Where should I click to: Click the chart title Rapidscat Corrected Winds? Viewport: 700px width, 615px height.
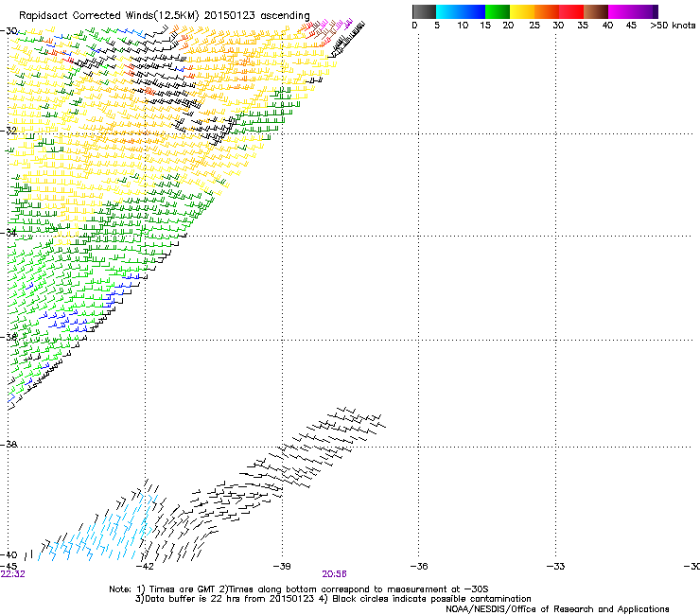click(x=165, y=15)
